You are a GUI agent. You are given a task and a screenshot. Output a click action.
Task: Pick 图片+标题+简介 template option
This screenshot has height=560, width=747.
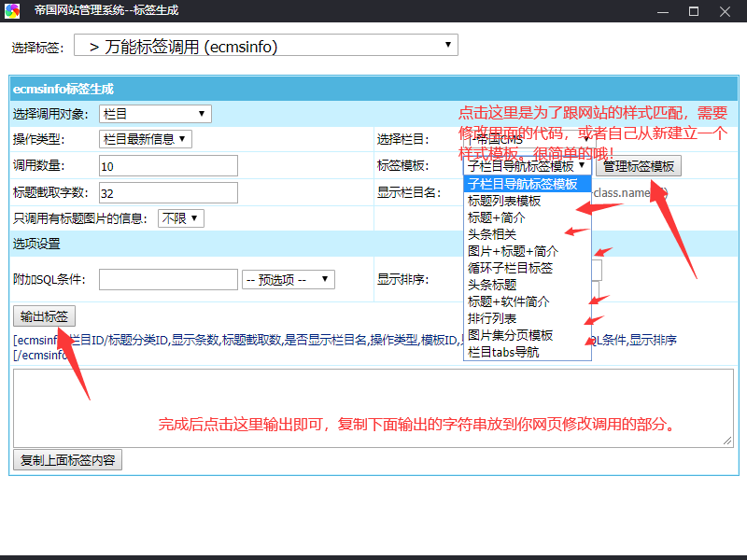(514, 251)
